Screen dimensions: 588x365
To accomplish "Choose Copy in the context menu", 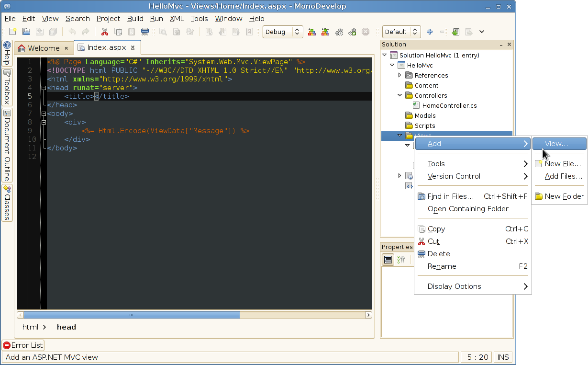I will [x=473, y=229].
